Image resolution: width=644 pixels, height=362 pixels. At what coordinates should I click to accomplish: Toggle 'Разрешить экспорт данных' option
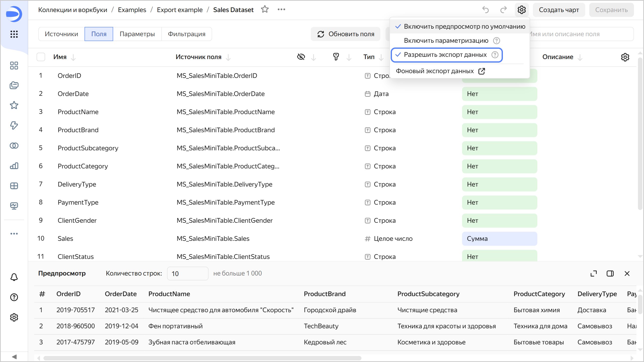(x=445, y=55)
